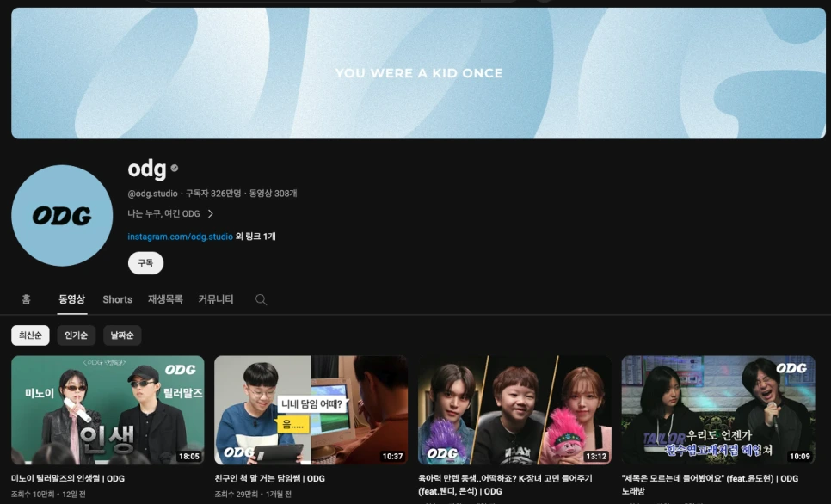Switch to the 홈 tab
The height and width of the screenshot is (504, 831).
point(26,299)
